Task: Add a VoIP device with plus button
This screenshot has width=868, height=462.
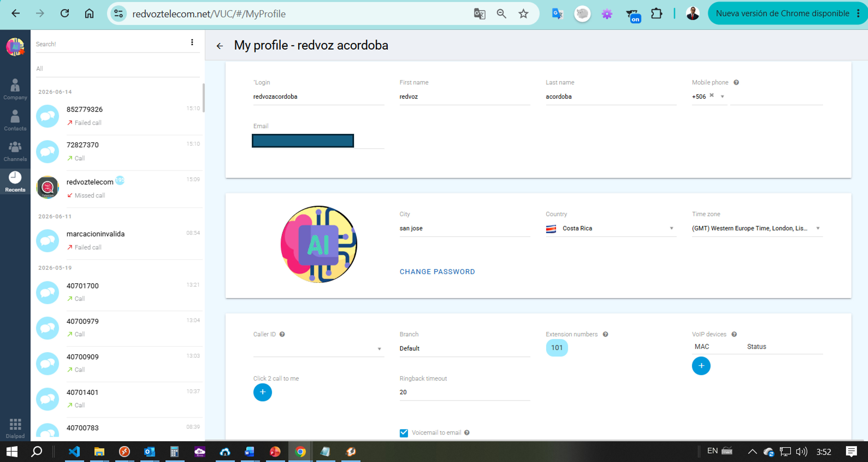Action: click(x=701, y=366)
